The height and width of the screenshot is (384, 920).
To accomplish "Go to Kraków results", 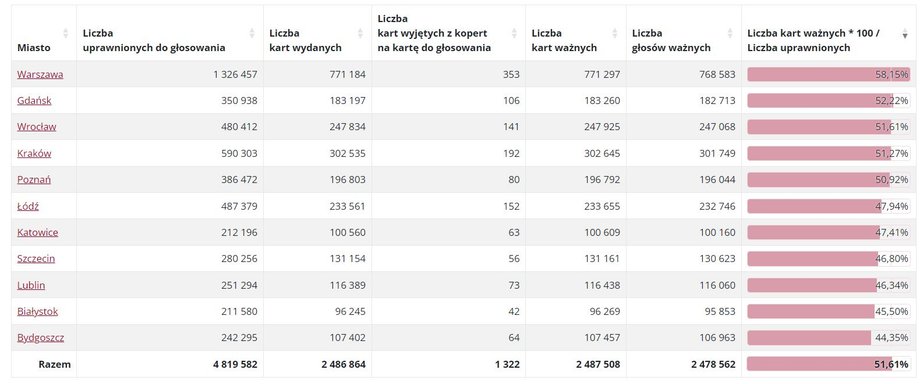I will 34,153.
